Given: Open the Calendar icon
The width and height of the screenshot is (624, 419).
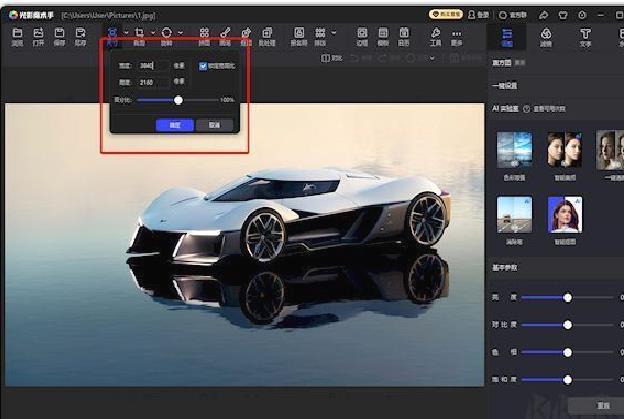Looking at the screenshot, I should click(404, 33).
